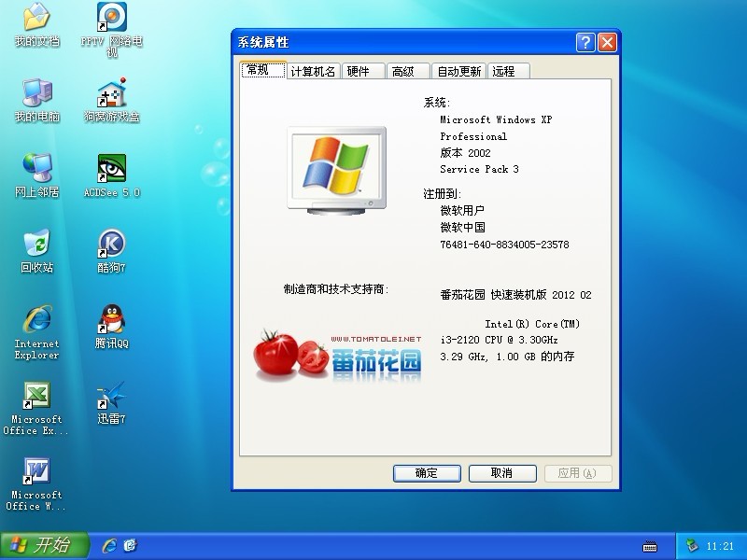Click the Internet Explorer desktop icon

pos(36,321)
